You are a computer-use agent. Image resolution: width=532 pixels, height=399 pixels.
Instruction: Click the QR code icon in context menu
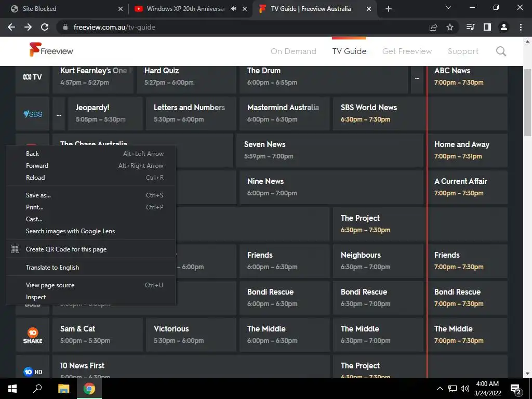coord(15,249)
